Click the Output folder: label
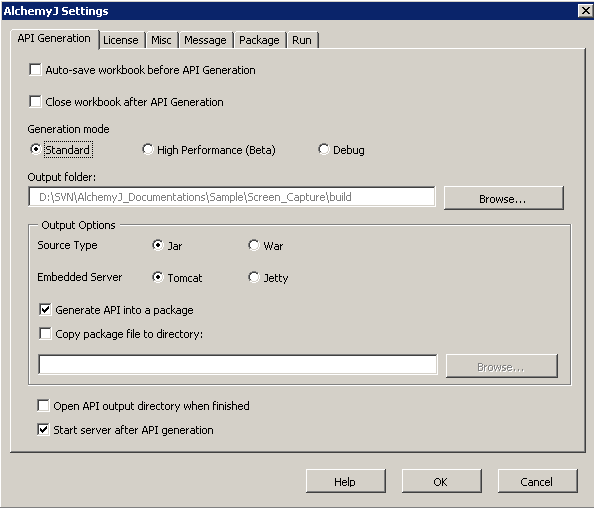 tap(62, 177)
